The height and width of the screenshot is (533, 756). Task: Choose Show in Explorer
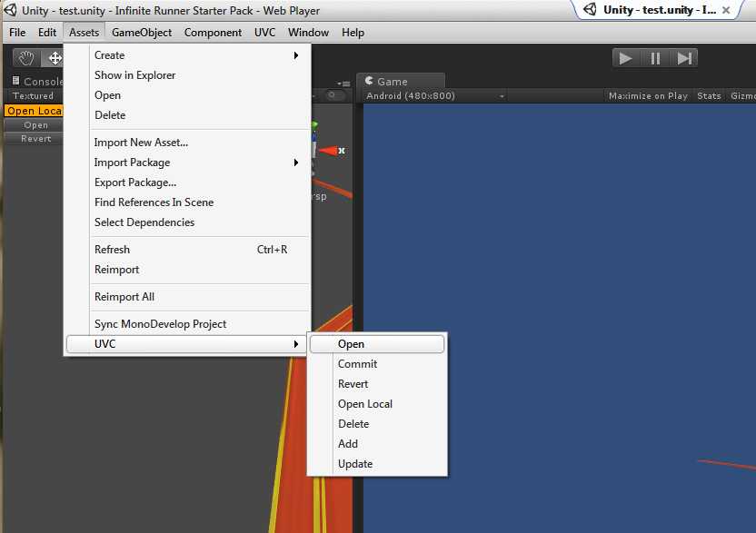tap(187, 75)
